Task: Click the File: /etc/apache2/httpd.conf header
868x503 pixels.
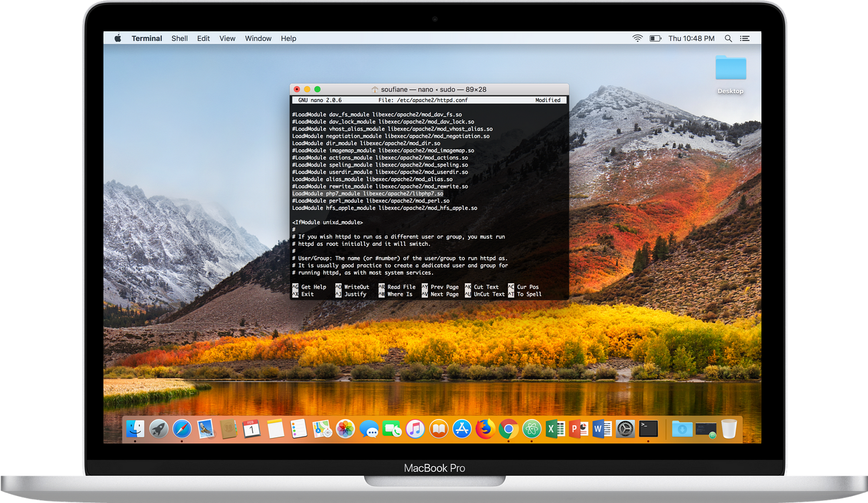Action: (423, 100)
